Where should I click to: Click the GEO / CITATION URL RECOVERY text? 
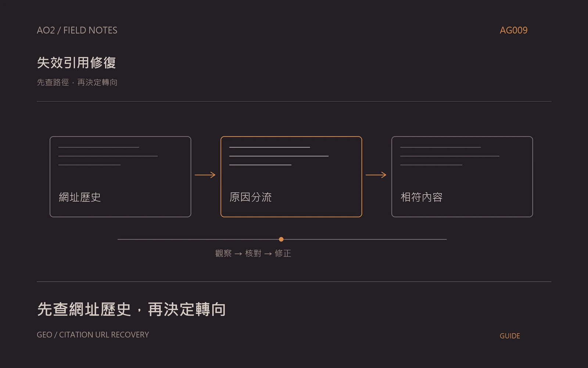coord(93,335)
